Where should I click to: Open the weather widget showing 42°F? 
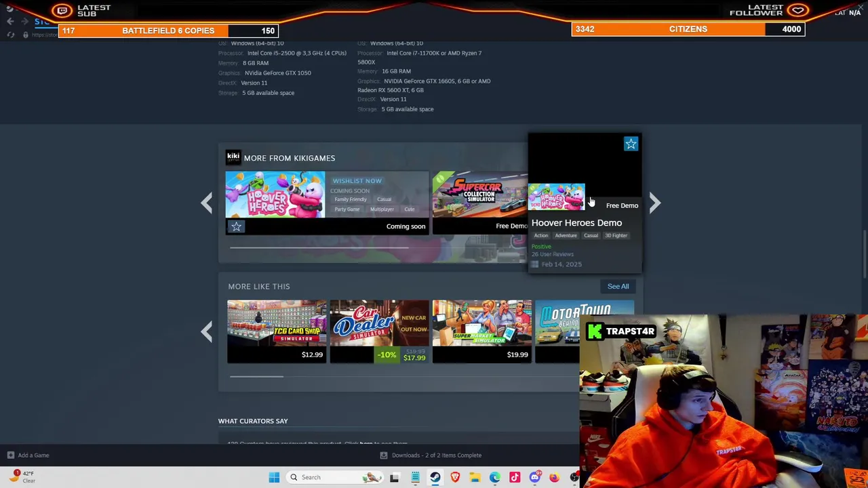22,476
